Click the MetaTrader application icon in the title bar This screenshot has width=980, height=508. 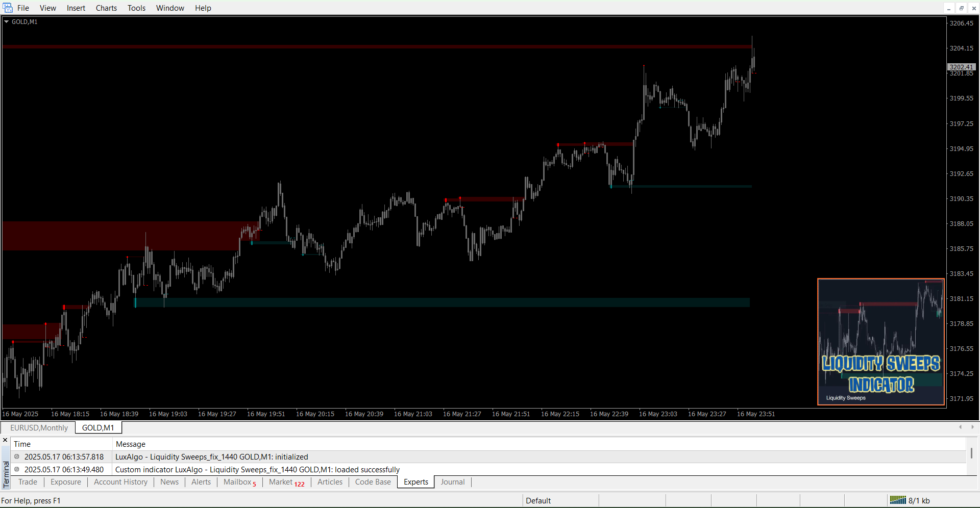(x=7, y=8)
